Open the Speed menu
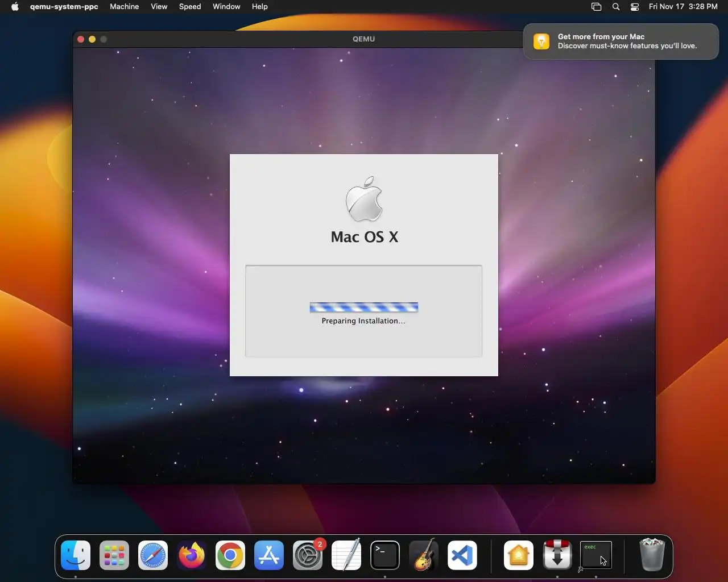The width and height of the screenshot is (728, 582). point(190,7)
